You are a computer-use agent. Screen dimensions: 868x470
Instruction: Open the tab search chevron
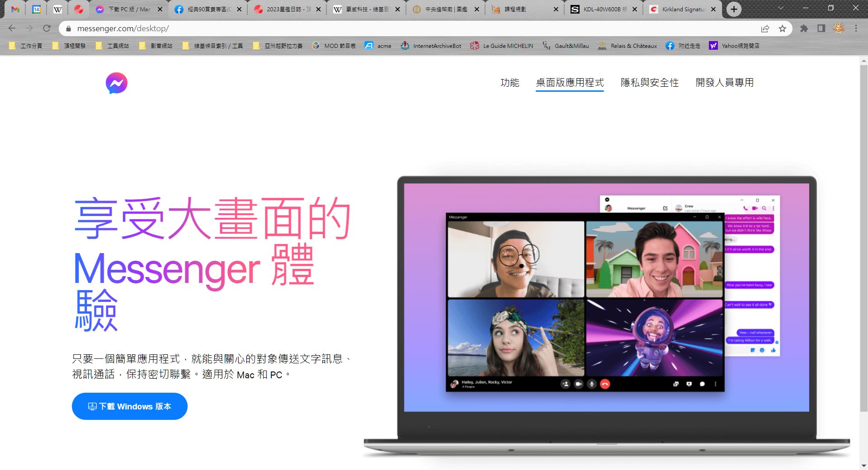click(x=781, y=8)
